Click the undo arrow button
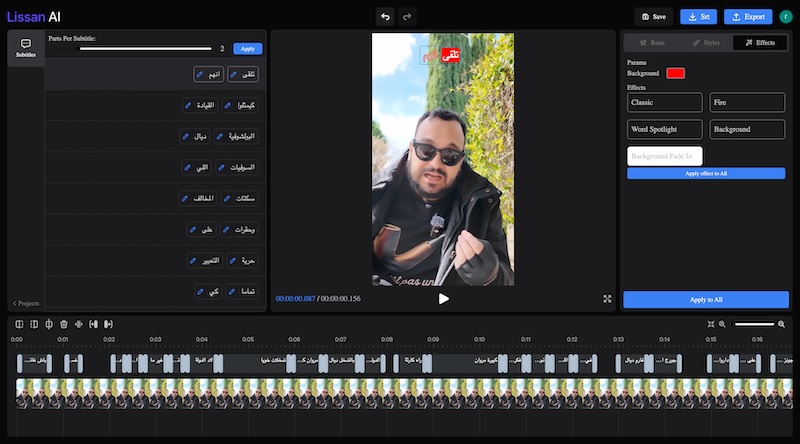 pyautogui.click(x=385, y=16)
